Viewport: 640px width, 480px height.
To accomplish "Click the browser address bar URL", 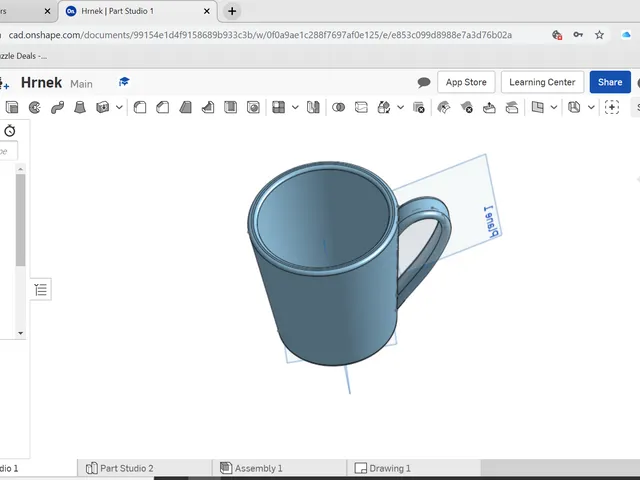I will click(260, 35).
